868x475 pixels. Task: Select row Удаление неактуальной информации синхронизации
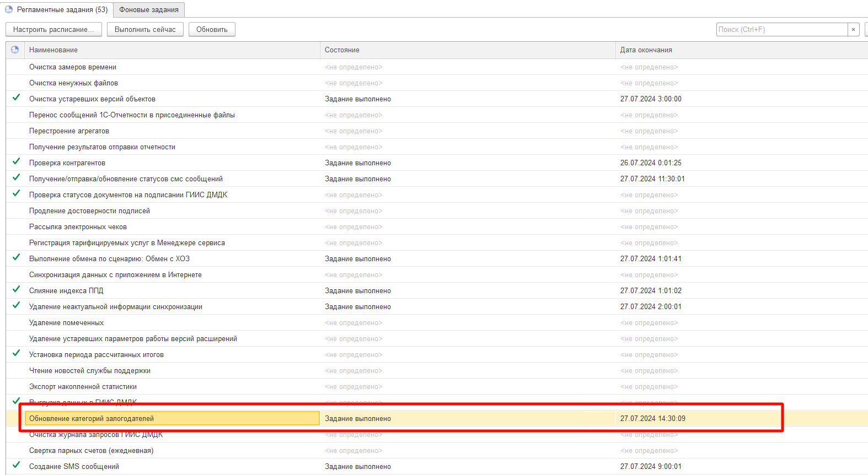[437, 306]
